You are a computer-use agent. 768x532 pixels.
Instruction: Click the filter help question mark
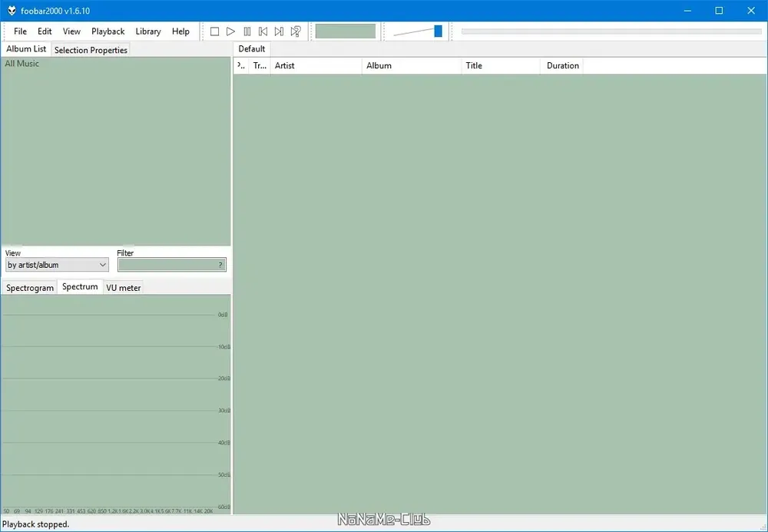pos(220,265)
